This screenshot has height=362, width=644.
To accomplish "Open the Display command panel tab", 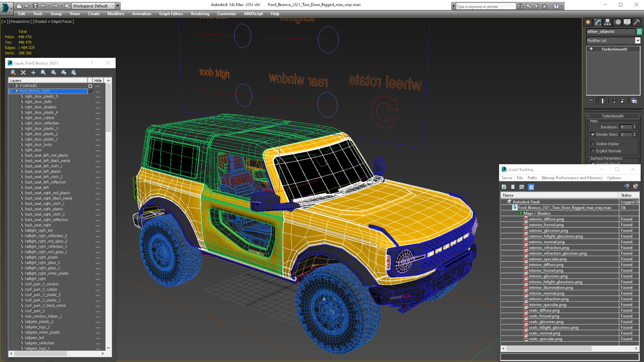I will tap(627, 22).
